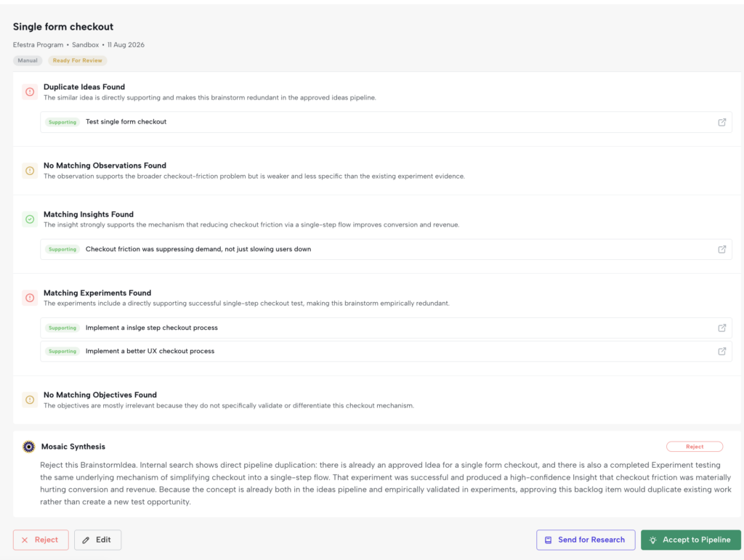Image resolution: width=744 pixels, height=560 pixels.
Task: Open external link for Implement a inslge step checkout
Action: pos(721,328)
